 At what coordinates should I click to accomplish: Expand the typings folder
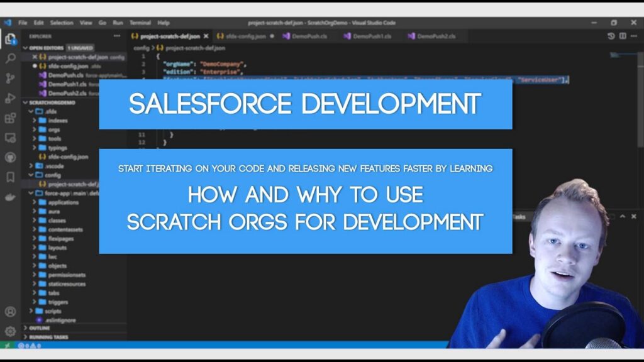tap(35, 147)
